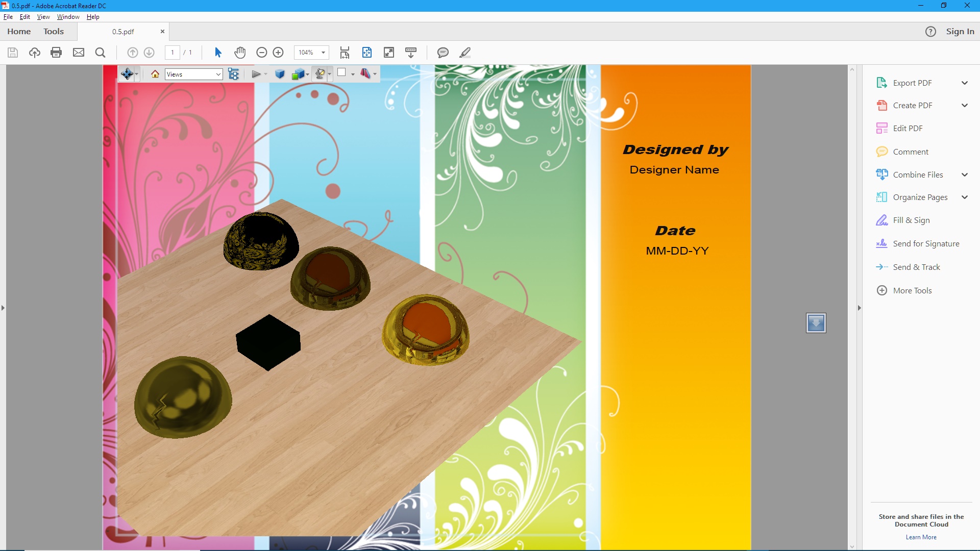
Task: Toggle the Send for Signature option
Action: [x=925, y=243]
